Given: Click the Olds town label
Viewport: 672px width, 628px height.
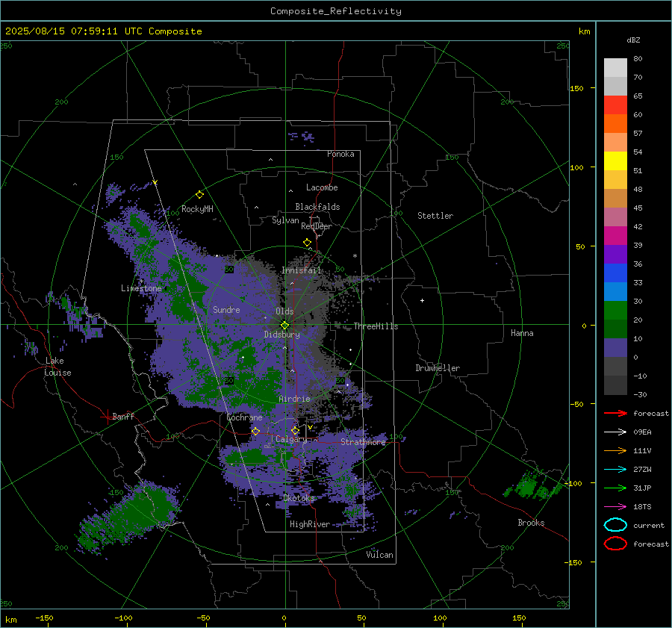Looking at the screenshot, I should coord(284,311).
